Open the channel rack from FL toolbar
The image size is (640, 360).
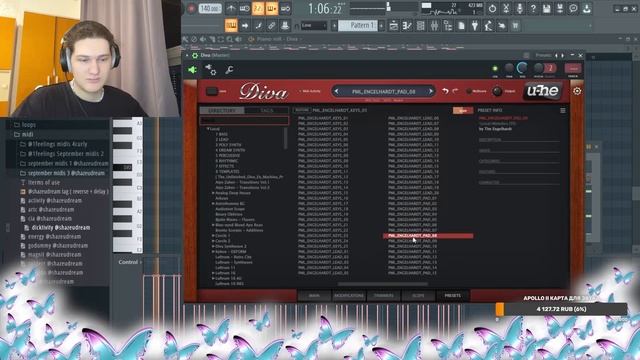click(x=420, y=26)
